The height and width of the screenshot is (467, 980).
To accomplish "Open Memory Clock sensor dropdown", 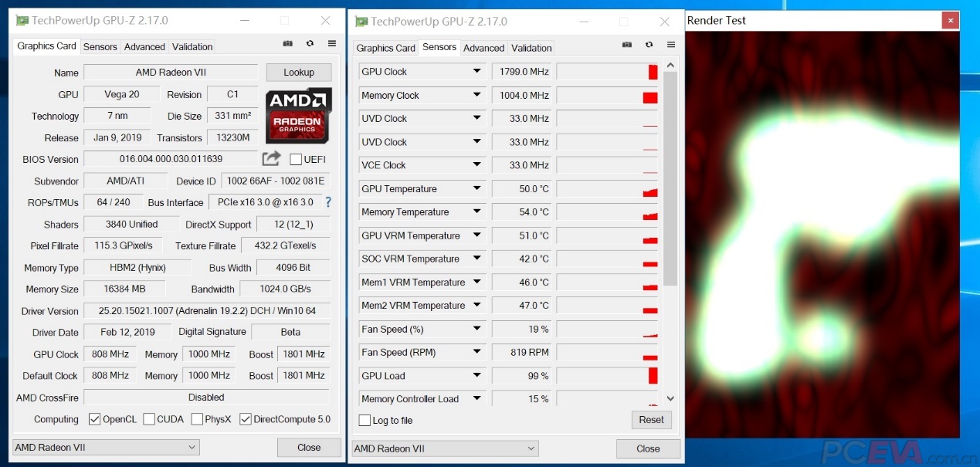I will (477, 95).
